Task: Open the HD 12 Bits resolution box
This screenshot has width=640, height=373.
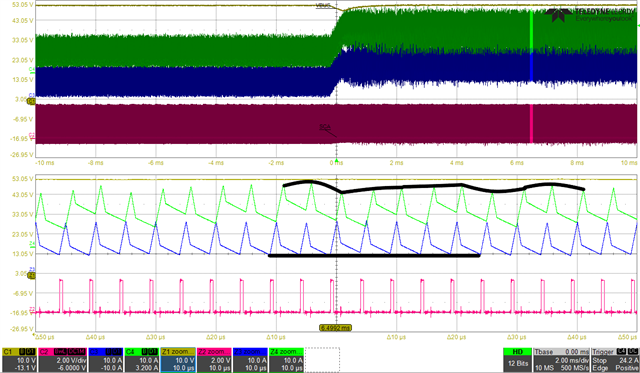Action: coord(518,360)
